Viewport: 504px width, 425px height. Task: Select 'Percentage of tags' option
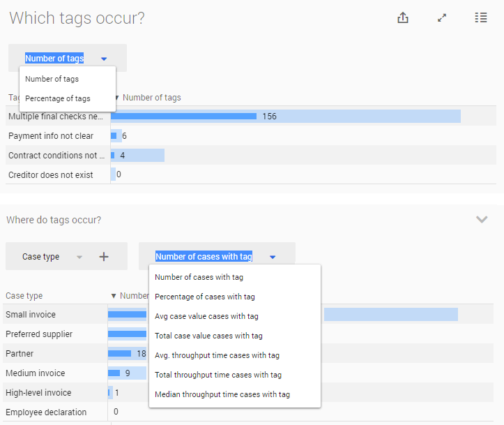[x=58, y=98]
